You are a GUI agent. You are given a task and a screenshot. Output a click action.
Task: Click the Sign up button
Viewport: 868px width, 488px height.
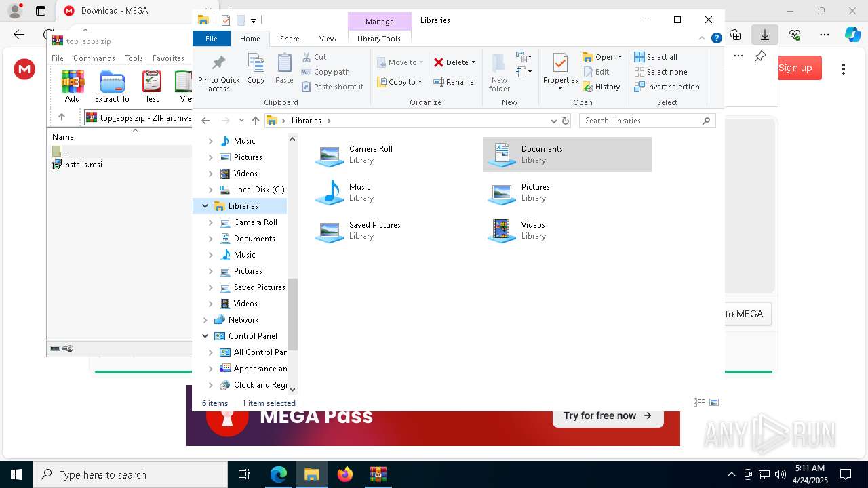(x=795, y=68)
